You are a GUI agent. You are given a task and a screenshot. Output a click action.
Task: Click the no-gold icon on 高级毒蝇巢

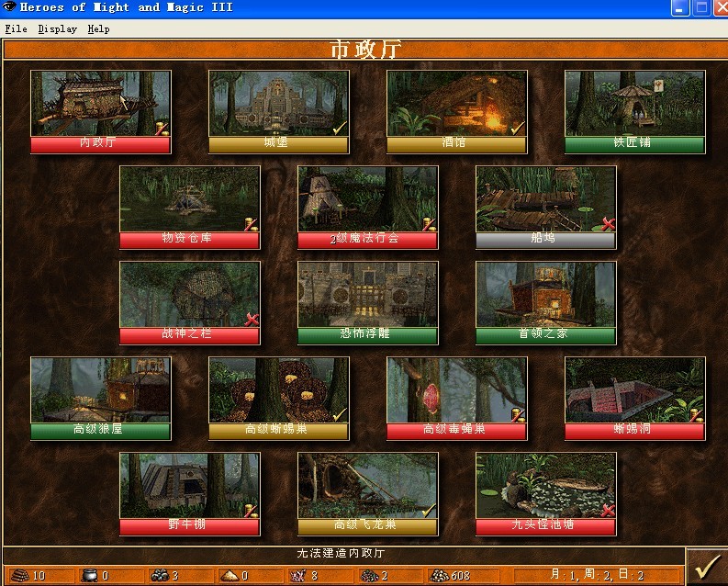[x=519, y=415]
